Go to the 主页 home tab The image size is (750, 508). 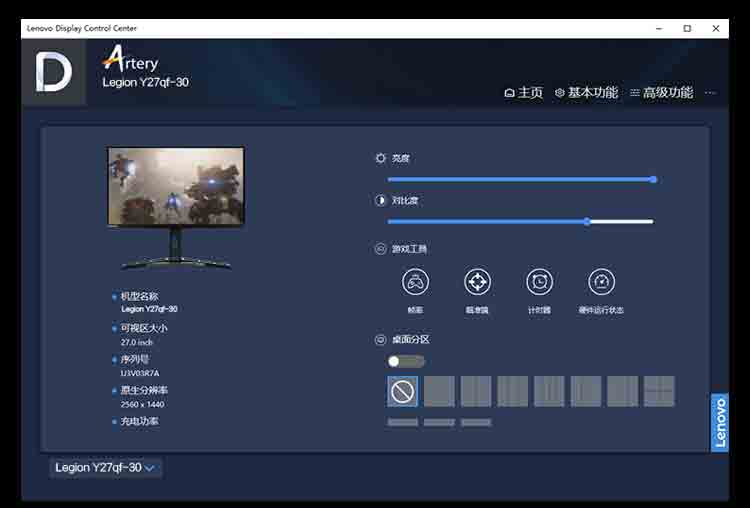524,93
